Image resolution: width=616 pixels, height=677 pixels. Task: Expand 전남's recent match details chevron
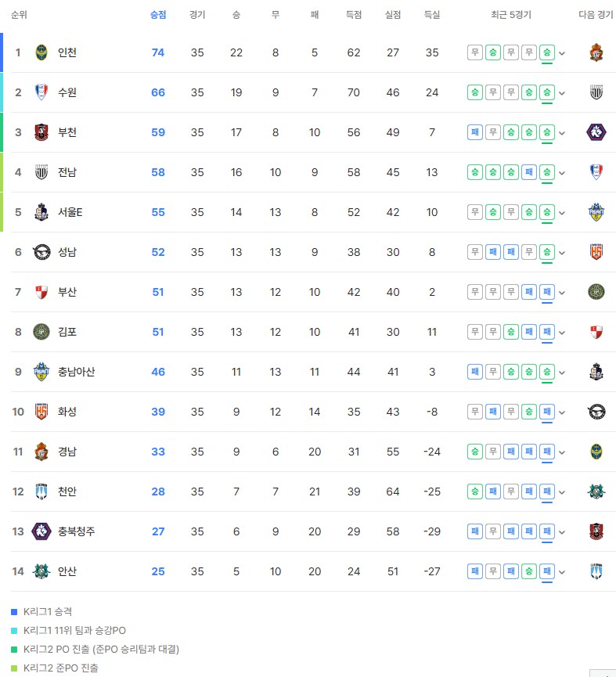[562, 173]
